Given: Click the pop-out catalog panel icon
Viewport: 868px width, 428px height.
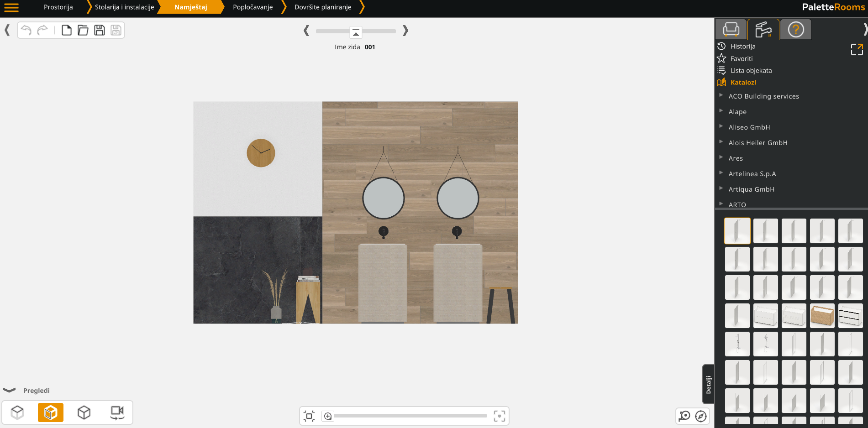Looking at the screenshot, I should pyautogui.click(x=857, y=49).
